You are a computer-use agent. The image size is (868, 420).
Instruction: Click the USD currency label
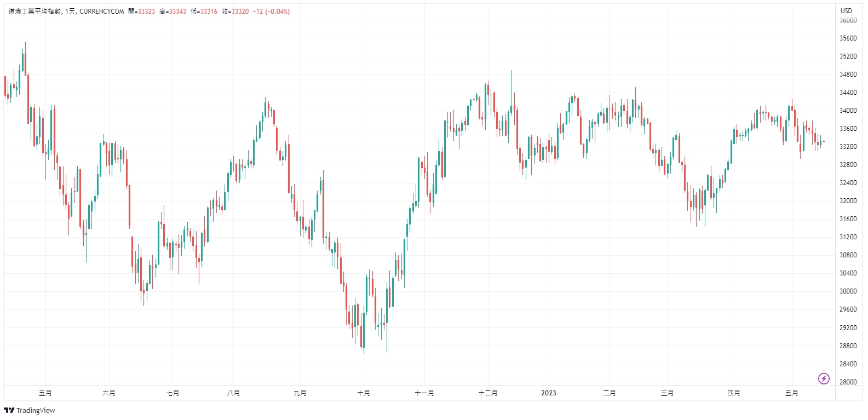[x=846, y=10]
